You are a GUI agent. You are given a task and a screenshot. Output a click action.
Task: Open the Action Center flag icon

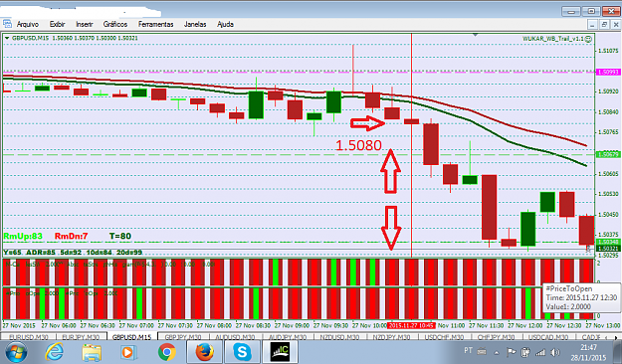(x=512, y=352)
